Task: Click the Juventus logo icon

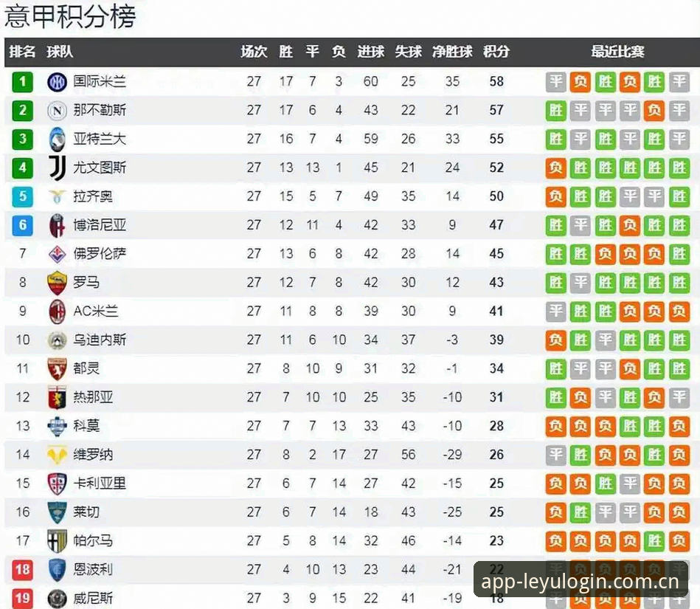Action: 57,168
